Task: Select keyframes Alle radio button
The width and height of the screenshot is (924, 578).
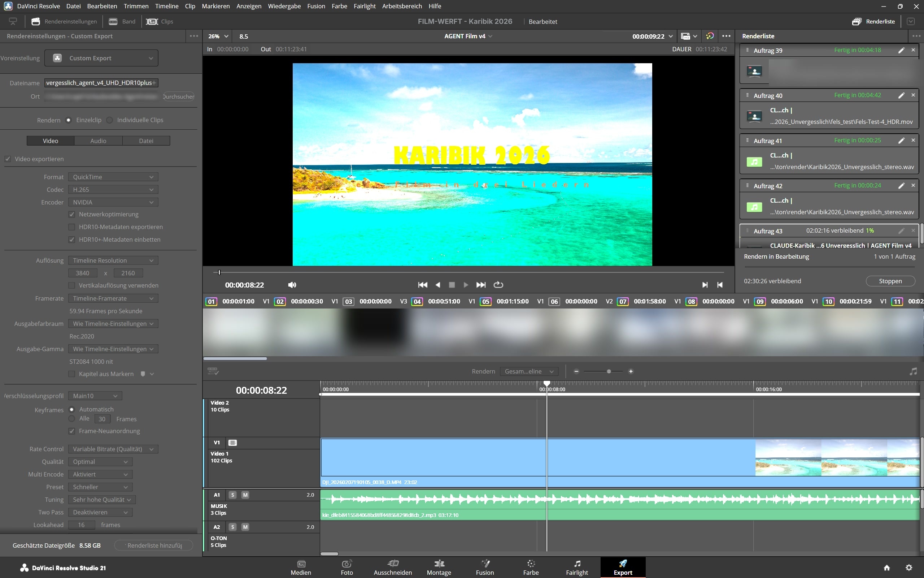Action: tap(71, 419)
